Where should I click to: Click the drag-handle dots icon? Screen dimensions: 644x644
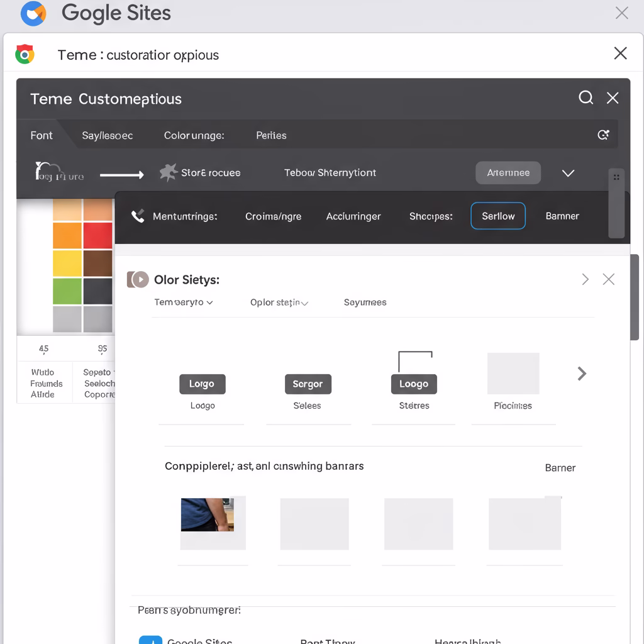coord(616,177)
